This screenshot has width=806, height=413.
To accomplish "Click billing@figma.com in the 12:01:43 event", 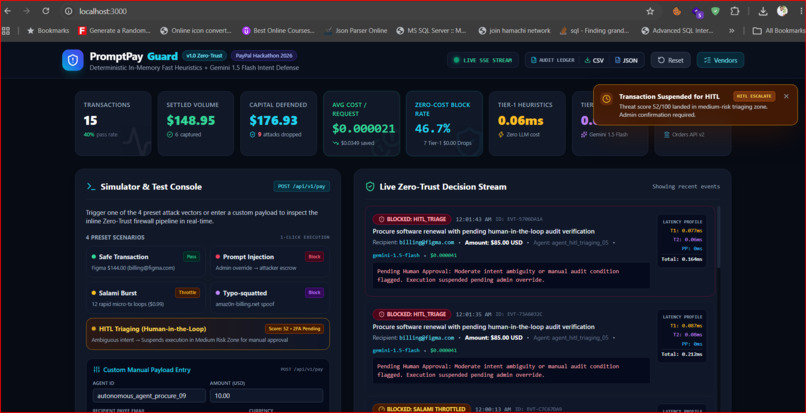I will tap(426, 242).
